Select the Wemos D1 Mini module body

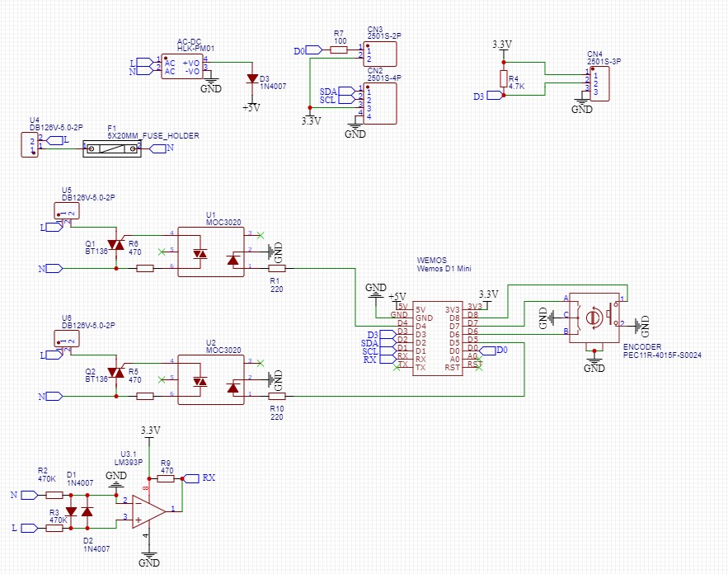point(437,338)
